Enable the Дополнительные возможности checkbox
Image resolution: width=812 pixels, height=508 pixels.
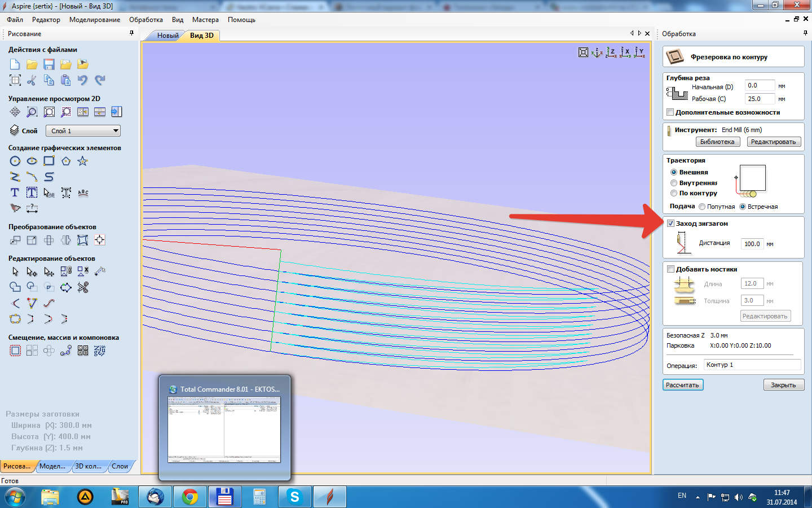670,112
